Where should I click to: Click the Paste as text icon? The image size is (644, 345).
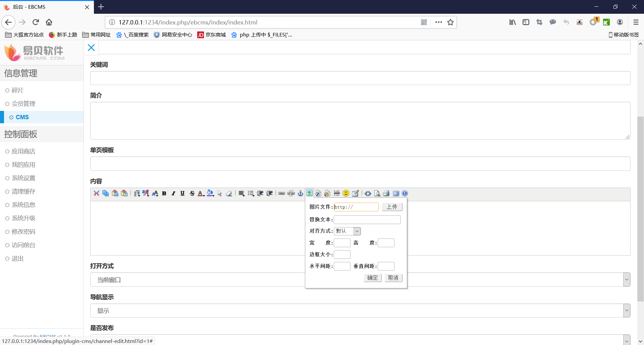pos(124,193)
